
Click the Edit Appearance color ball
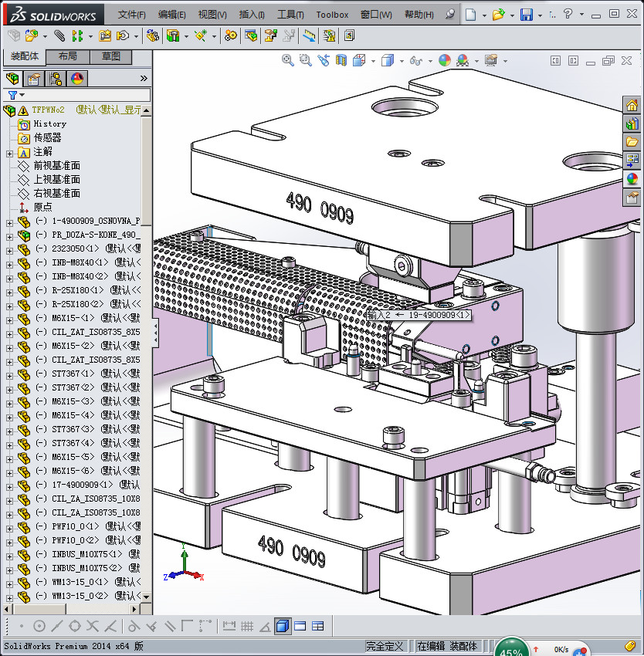444,60
